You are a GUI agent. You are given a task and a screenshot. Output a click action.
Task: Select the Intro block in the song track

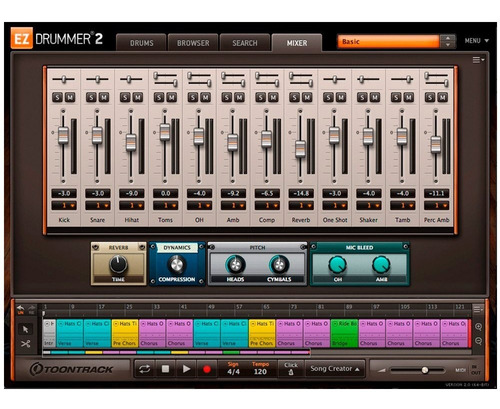[x=49, y=333]
